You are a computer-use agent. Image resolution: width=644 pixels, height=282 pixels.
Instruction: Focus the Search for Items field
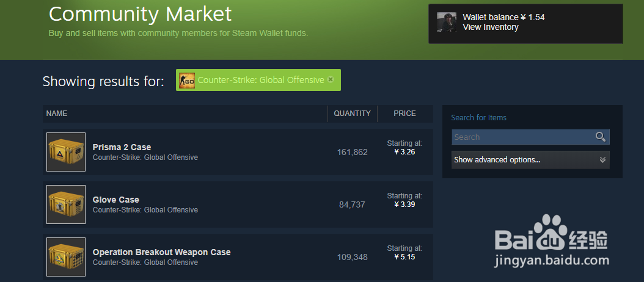coord(530,137)
